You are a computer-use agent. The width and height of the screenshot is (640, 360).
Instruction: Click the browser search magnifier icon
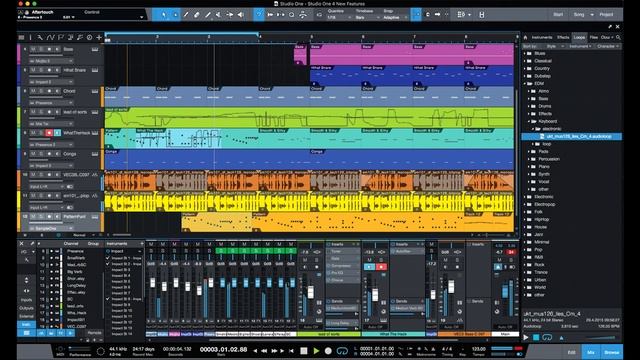[x=618, y=37]
